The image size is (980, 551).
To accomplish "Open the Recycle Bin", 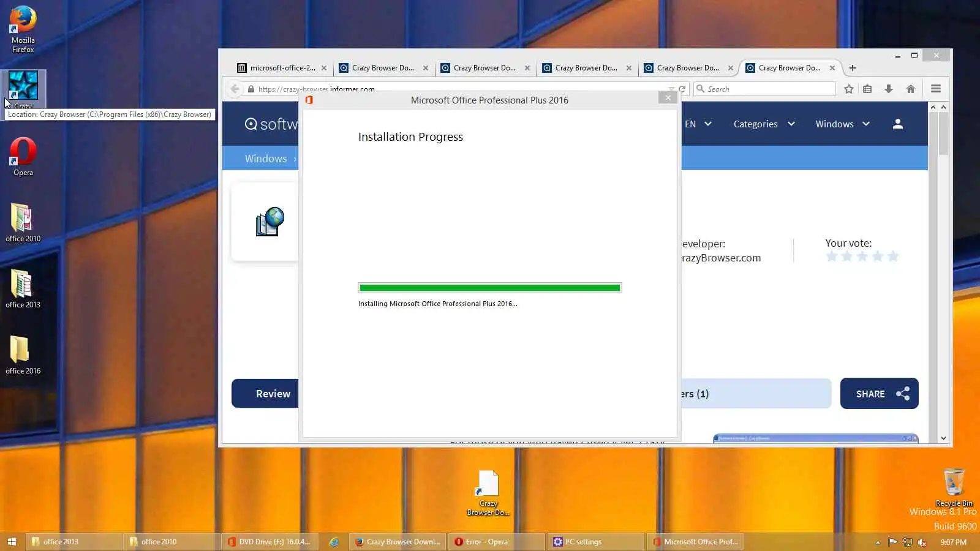I will coord(954,487).
